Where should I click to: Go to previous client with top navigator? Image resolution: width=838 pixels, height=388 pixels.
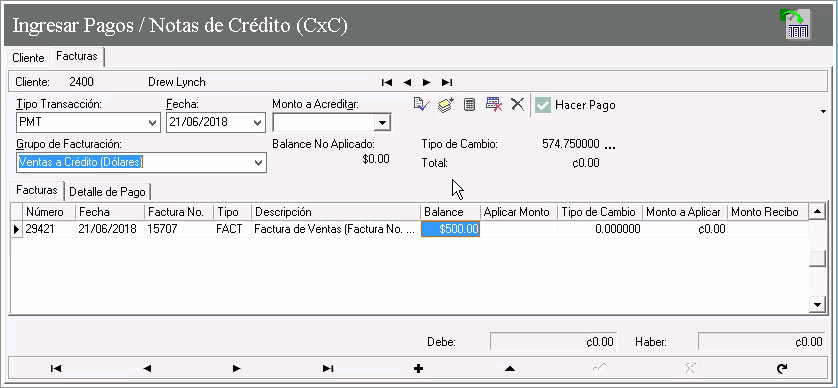point(407,82)
